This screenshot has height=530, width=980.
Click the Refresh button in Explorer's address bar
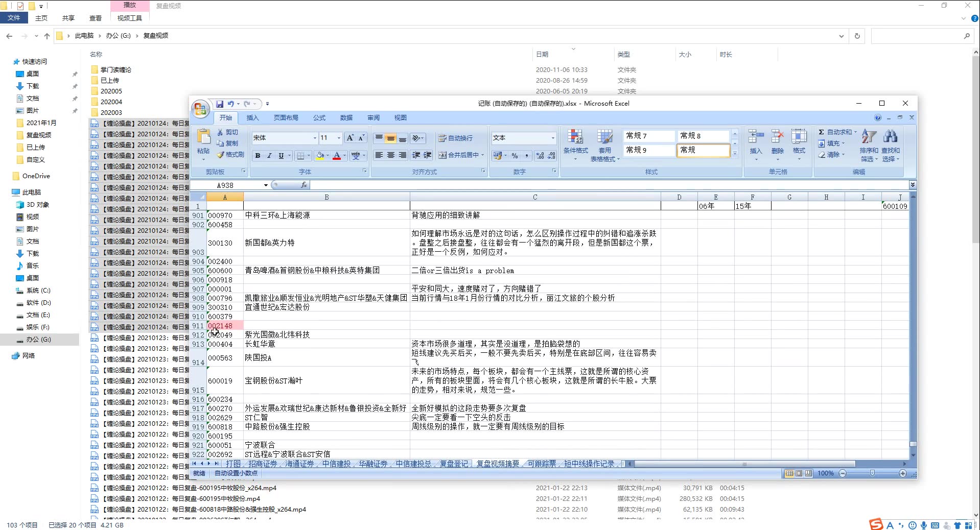click(857, 36)
